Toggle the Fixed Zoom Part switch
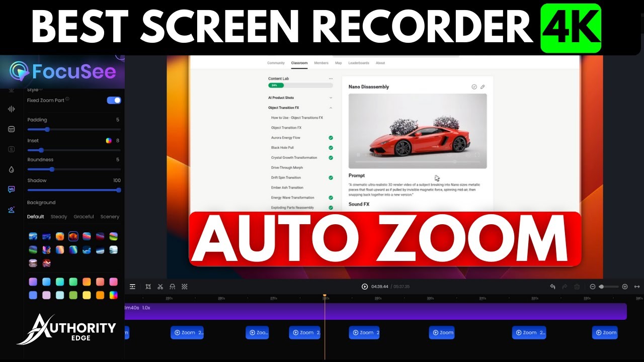 point(114,100)
